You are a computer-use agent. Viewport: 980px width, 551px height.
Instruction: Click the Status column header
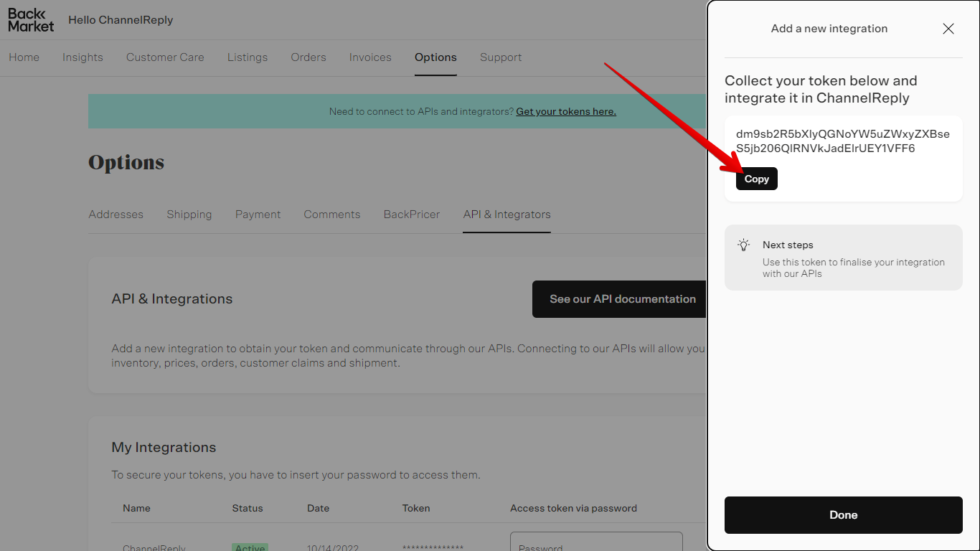point(248,508)
